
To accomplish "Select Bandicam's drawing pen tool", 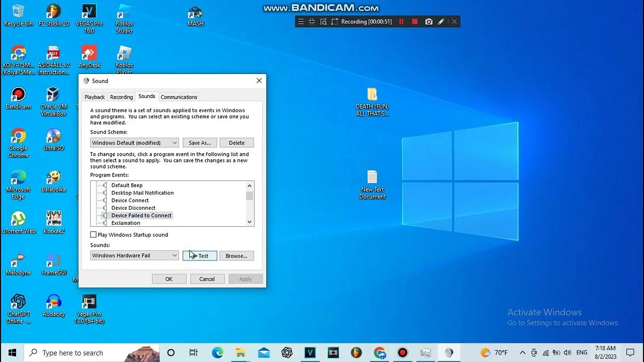I will point(441,22).
